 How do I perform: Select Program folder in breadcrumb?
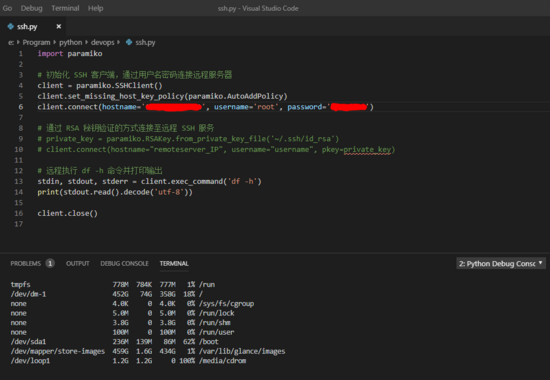click(36, 42)
